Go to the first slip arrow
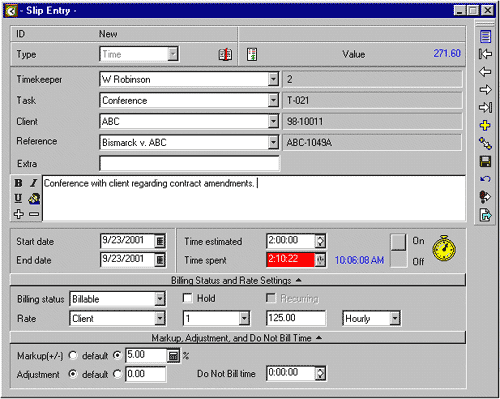 [x=485, y=54]
